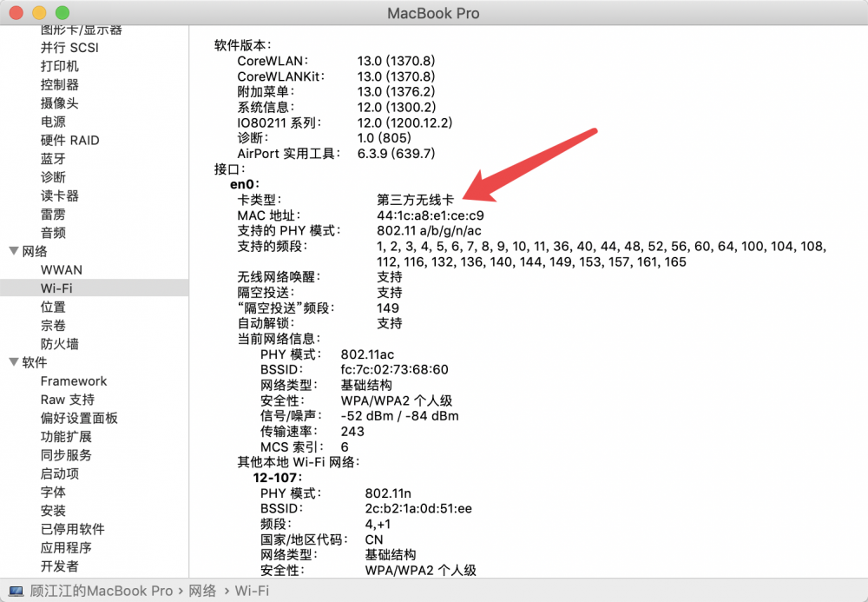Open 位置 under 网络
Viewport: 868px width, 602px height.
point(53,307)
